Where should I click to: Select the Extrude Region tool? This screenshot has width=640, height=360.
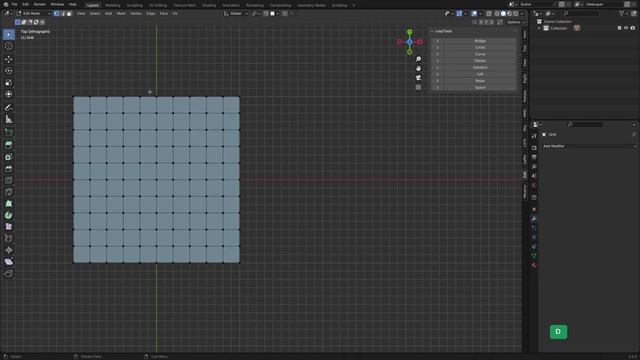pyautogui.click(x=9, y=144)
